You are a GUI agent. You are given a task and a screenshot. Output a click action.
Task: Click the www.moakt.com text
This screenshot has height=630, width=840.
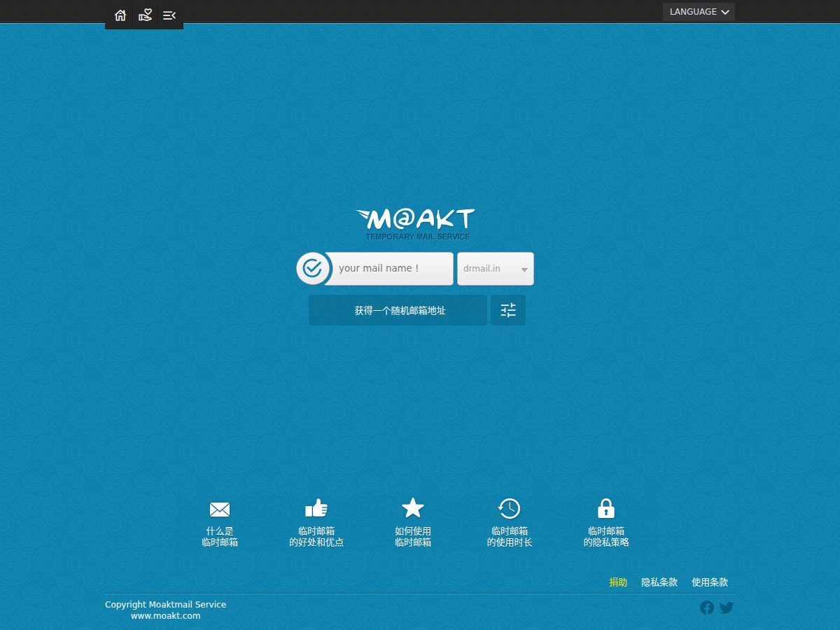pyautogui.click(x=166, y=616)
